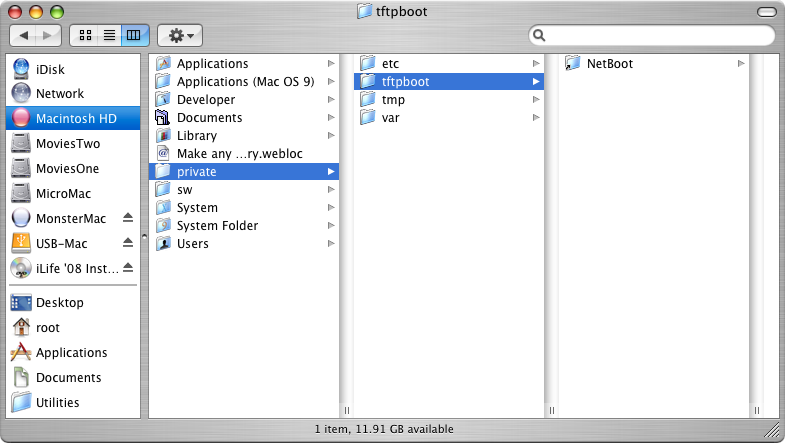Toggle toolbar with the pill button

766,12
